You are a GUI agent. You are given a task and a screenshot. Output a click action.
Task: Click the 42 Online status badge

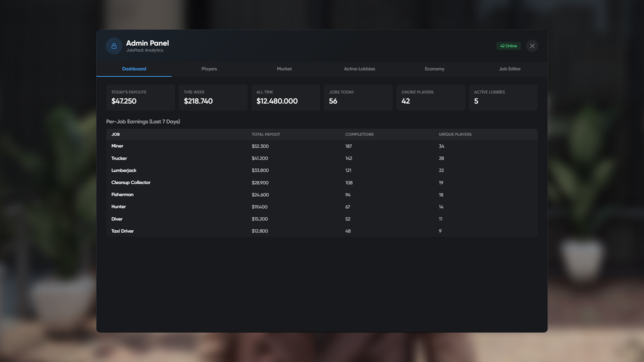click(x=508, y=46)
